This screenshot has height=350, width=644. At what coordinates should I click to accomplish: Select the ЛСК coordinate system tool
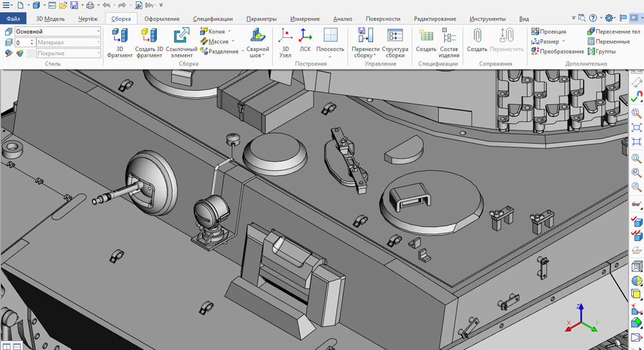[305, 41]
